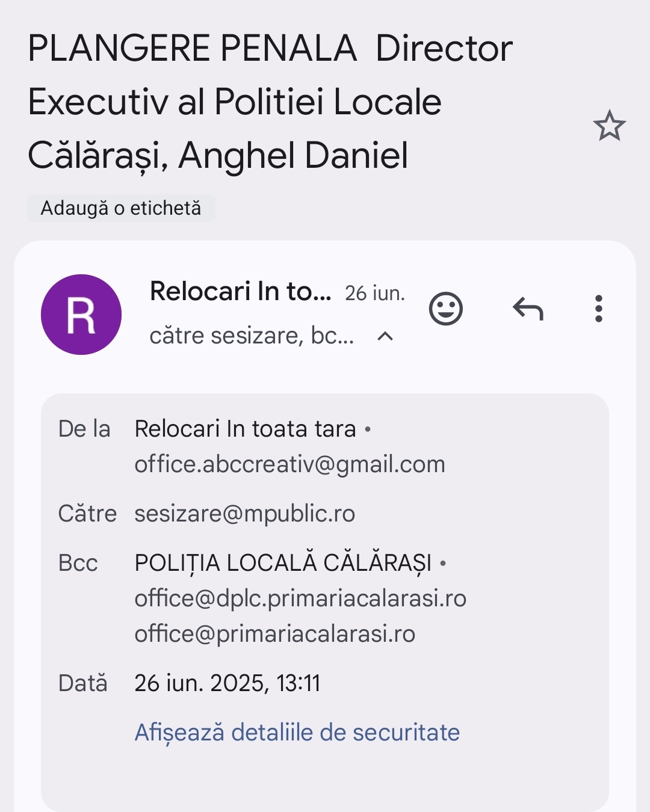Add an emoji reaction to the message
The image size is (650, 812).
tap(445, 309)
